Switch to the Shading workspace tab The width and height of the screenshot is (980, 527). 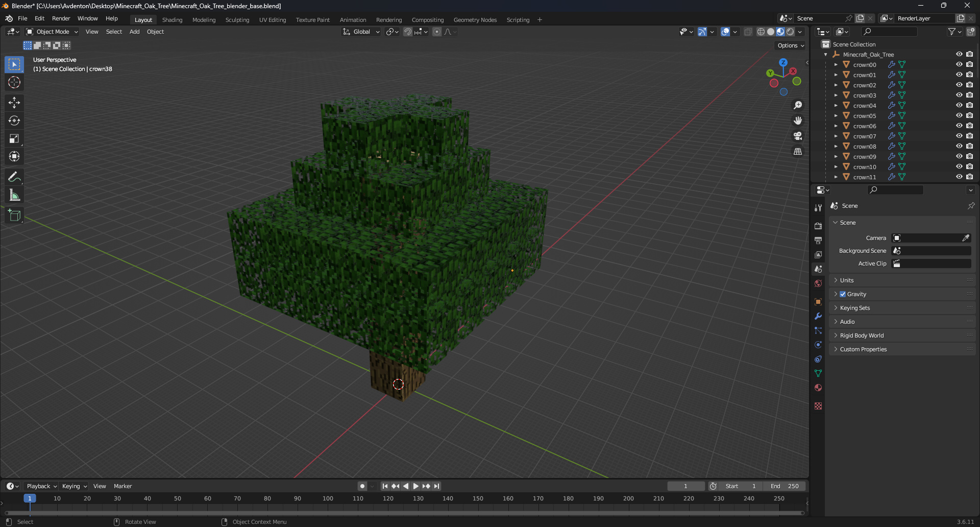pyautogui.click(x=172, y=20)
